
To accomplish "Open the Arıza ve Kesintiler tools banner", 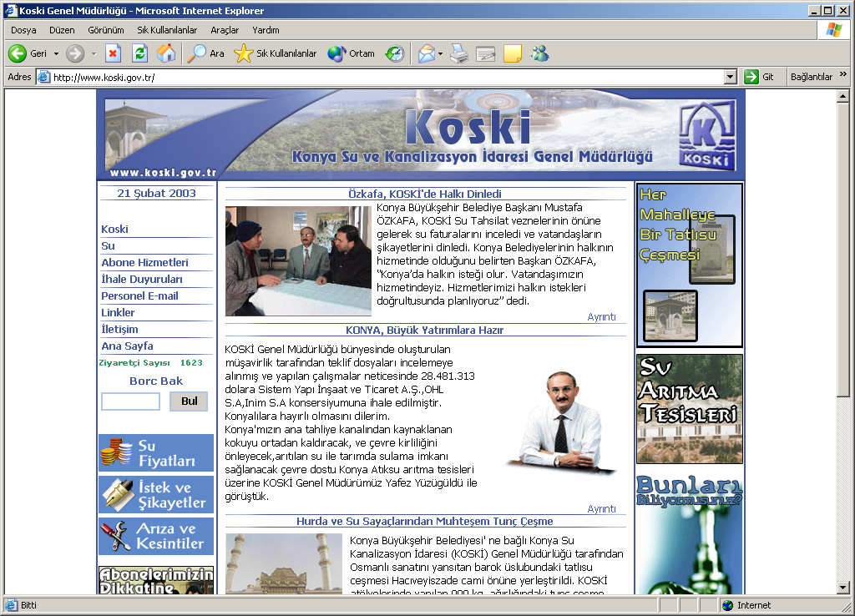I will pyautogui.click(x=156, y=536).
